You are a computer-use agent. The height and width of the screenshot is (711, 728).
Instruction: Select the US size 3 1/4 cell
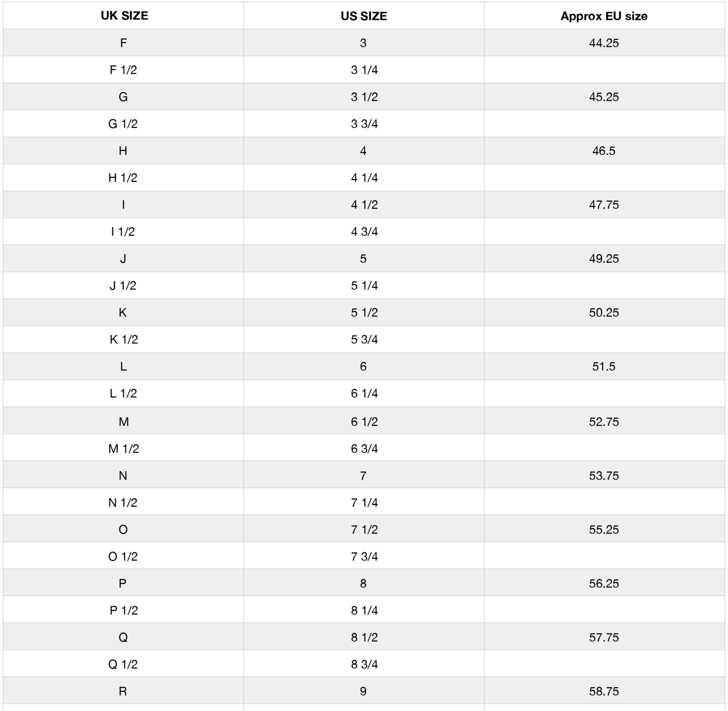[x=364, y=70]
